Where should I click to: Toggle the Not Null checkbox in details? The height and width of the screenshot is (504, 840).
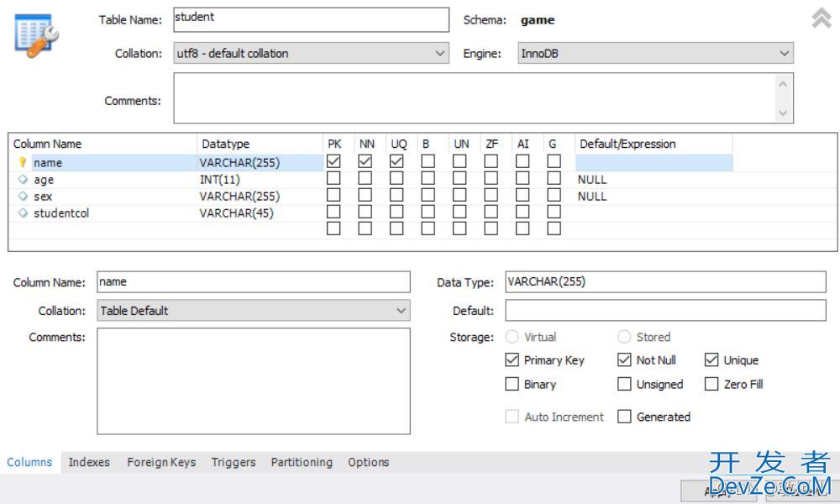click(x=624, y=360)
